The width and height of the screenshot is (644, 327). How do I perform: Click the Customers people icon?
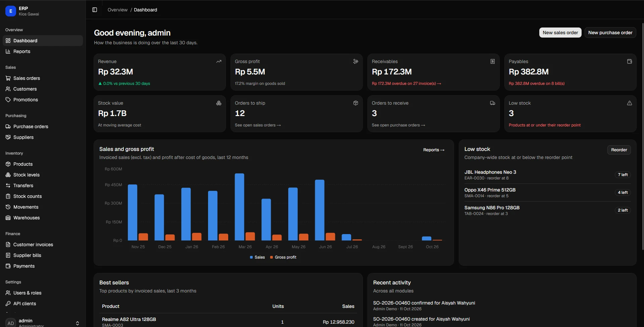point(8,89)
